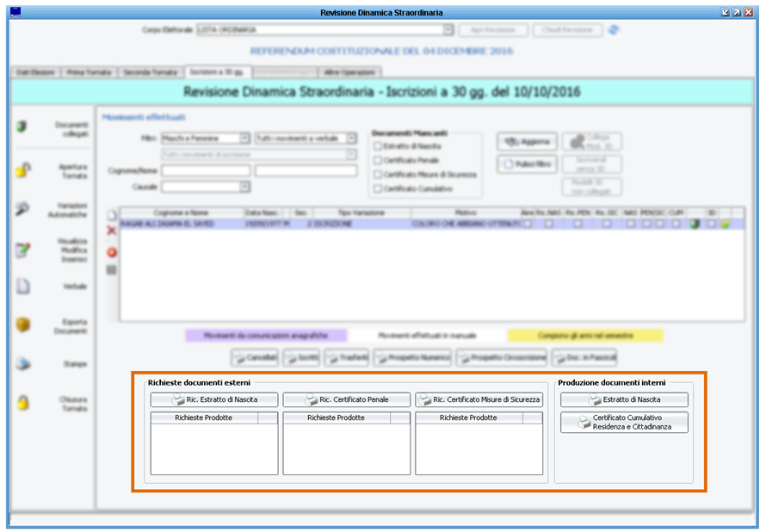Click the Tipo Variazione column header
The height and width of the screenshot is (532, 766).
pos(362,213)
